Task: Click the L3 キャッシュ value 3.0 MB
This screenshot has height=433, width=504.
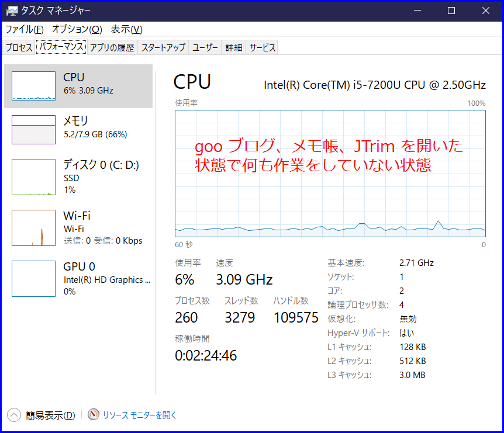Action: click(412, 375)
